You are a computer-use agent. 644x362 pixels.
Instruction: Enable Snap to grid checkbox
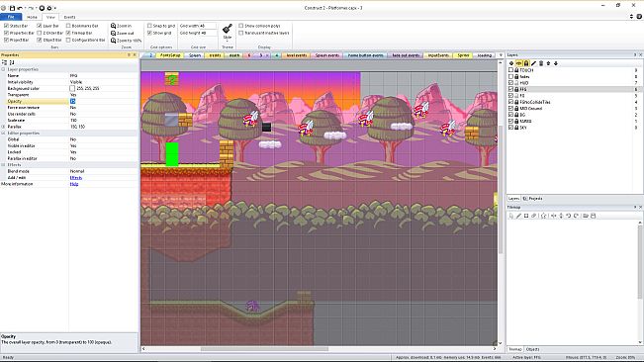coord(149,26)
